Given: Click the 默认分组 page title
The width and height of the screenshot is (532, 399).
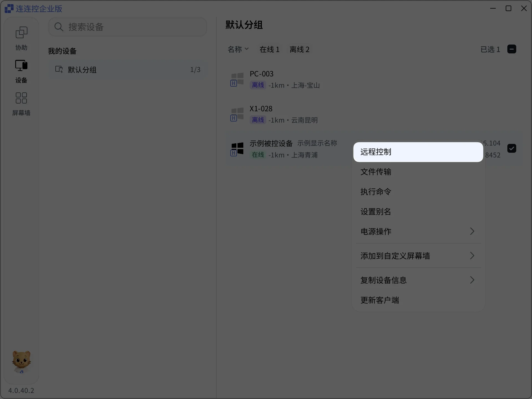Looking at the screenshot, I should 244,25.
